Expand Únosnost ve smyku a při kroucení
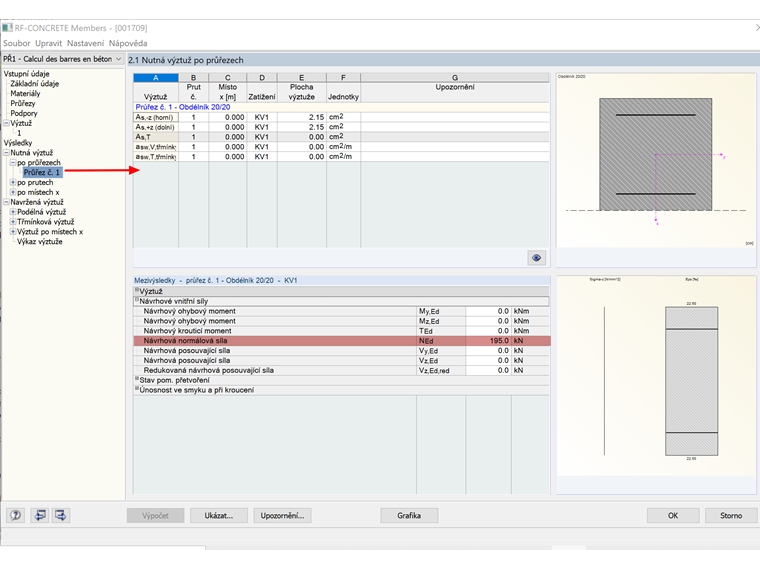This screenshot has height=570, width=760. click(137, 389)
